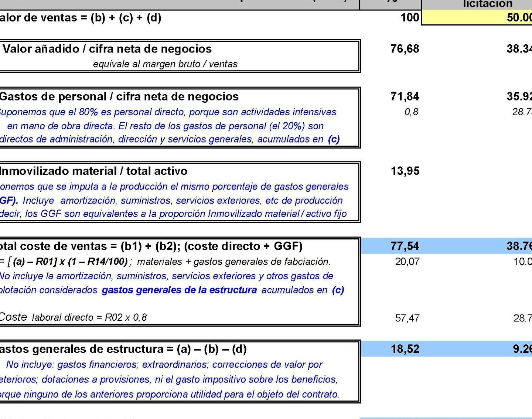
Task: Select the Inmovilizado material / total activo heading
Action: [x=93, y=171]
